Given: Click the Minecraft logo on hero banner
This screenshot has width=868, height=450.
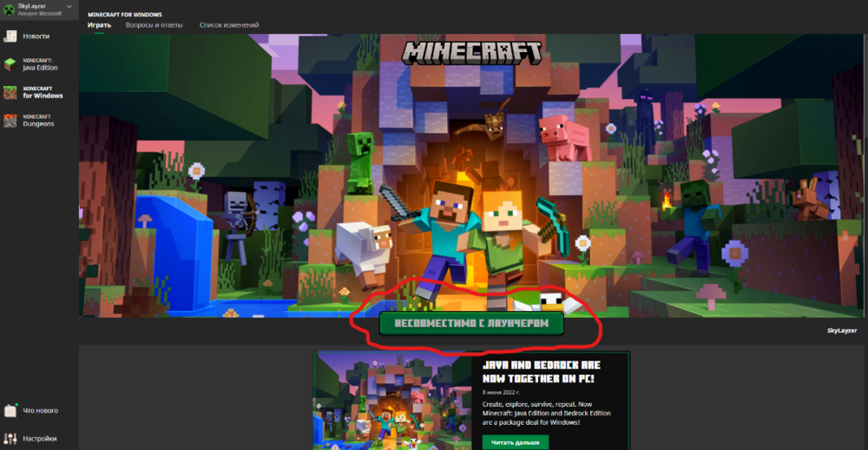Looking at the screenshot, I should tap(471, 53).
